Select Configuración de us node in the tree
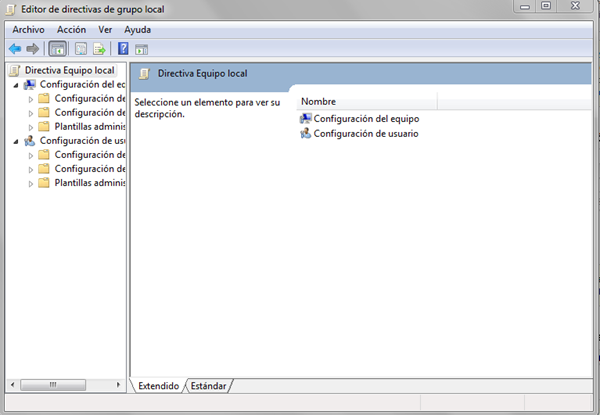 (x=82, y=141)
